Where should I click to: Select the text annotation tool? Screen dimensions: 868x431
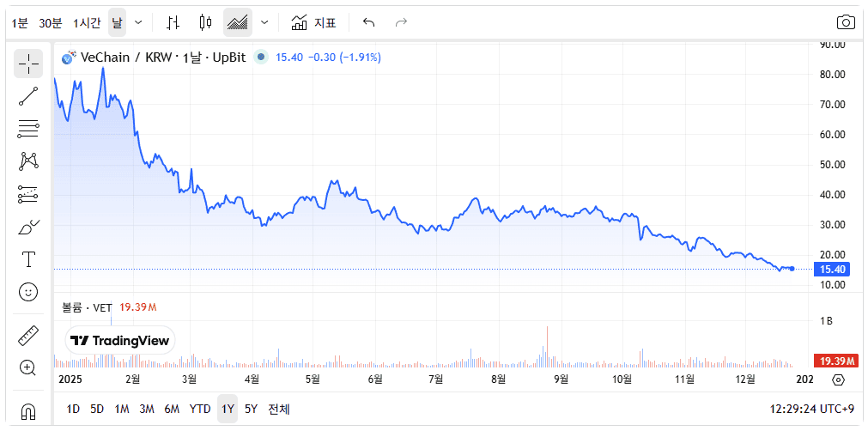pyautogui.click(x=28, y=259)
